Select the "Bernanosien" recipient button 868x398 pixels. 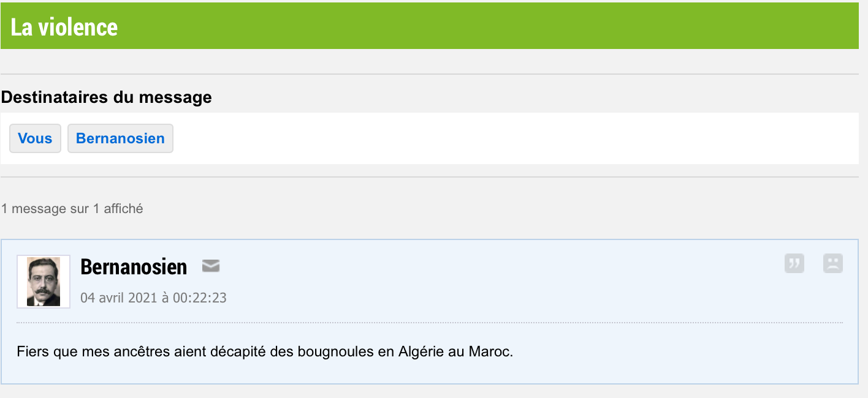(120, 138)
